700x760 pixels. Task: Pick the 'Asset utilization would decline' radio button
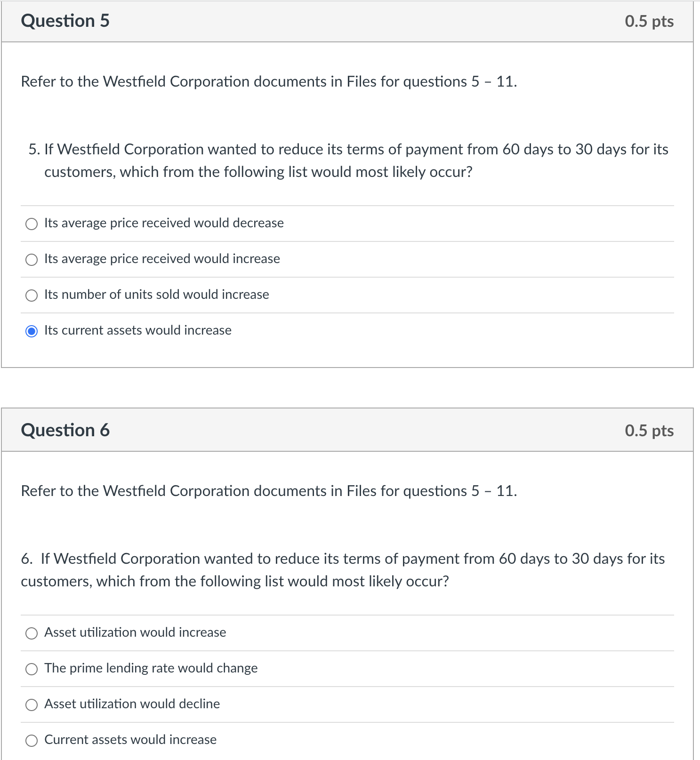[x=32, y=705]
